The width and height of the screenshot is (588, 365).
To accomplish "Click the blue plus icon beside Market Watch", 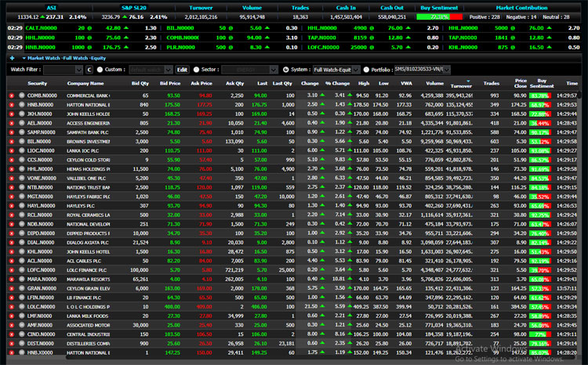I will pyautogui.click(x=12, y=58).
